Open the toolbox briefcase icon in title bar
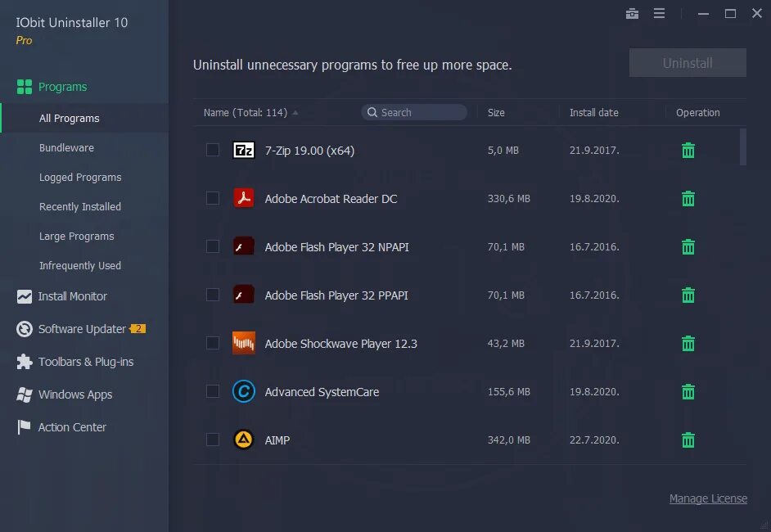This screenshot has width=771, height=532. tap(632, 14)
